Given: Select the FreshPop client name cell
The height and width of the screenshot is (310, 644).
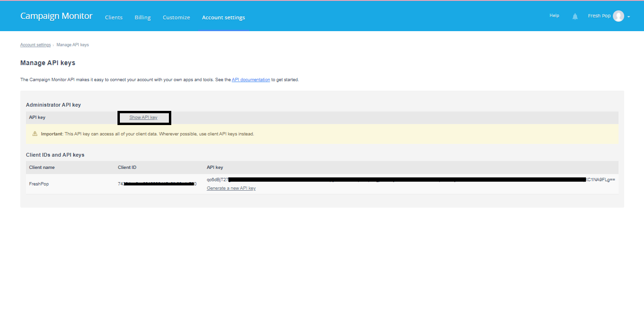Looking at the screenshot, I should (39, 184).
